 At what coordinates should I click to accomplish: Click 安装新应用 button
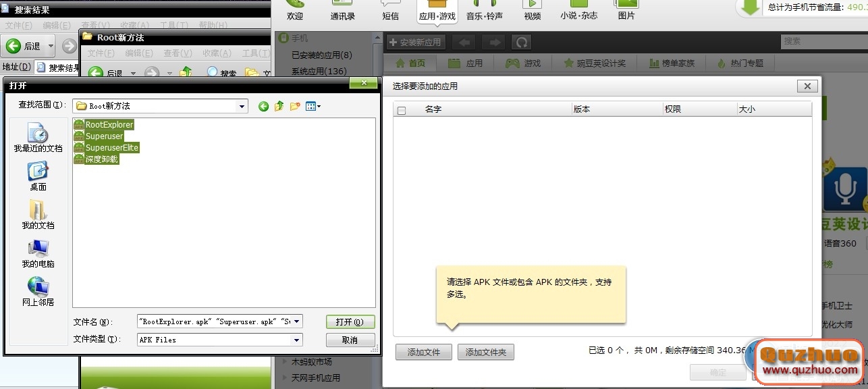click(415, 43)
